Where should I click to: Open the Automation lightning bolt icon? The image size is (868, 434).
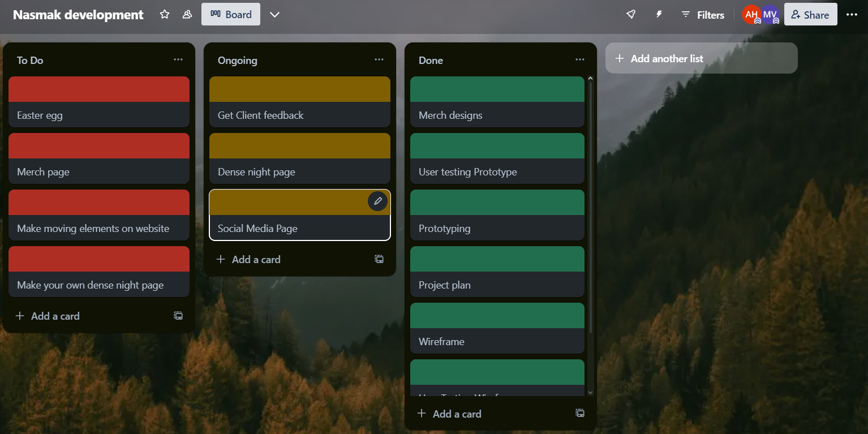click(659, 15)
